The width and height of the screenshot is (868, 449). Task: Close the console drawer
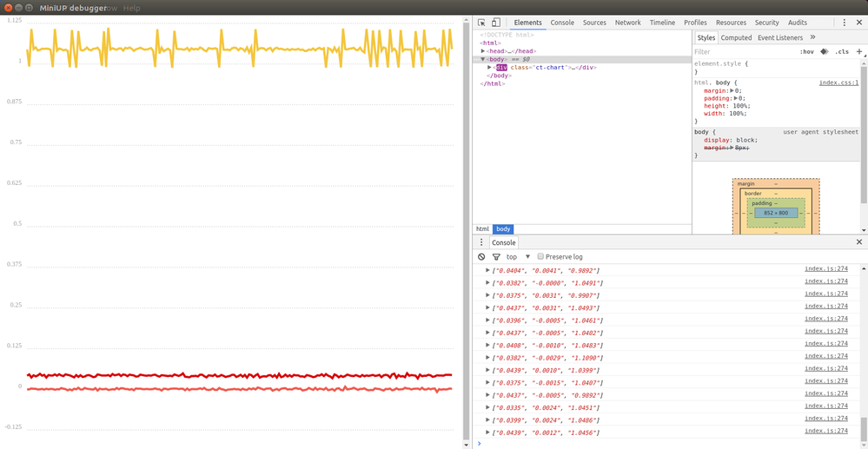pyautogui.click(x=859, y=242)
